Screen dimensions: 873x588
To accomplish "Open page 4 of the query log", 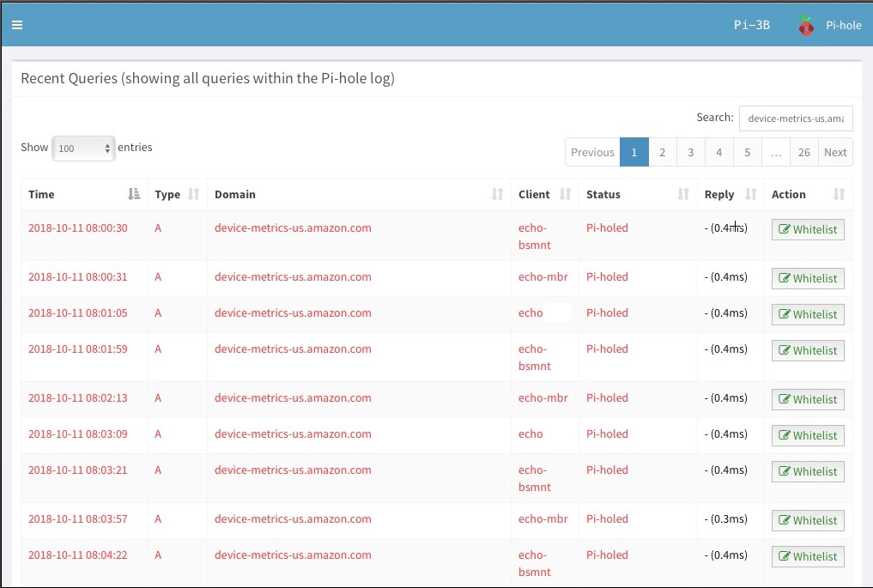I will tap(719, 152).
